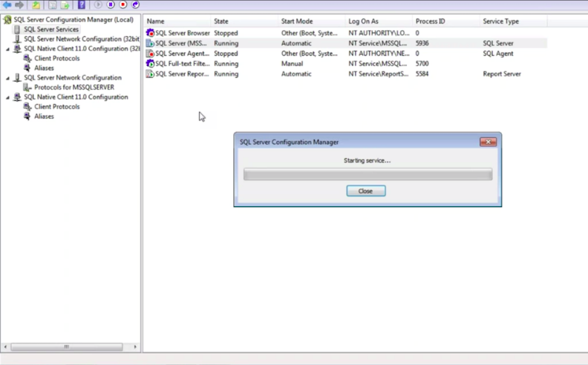Pause the service using toolbar pause icon

[x=111, y=5]
